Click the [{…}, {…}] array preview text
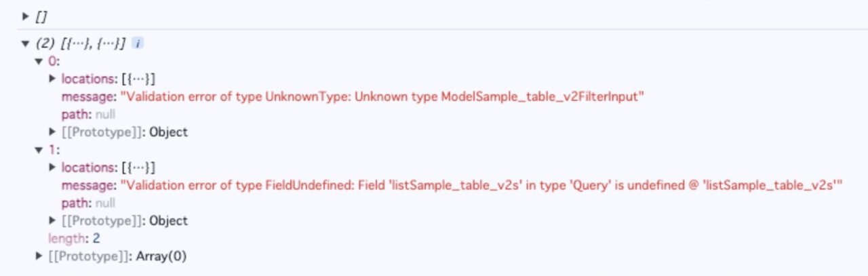Screen dimensions: 868x276 pyautogui.click(x=93, y=43)
